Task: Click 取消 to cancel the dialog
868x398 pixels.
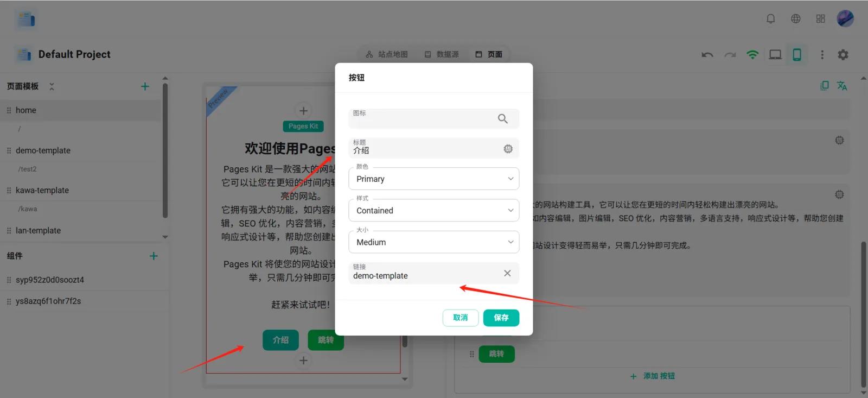Action: (x=461, y=318)
